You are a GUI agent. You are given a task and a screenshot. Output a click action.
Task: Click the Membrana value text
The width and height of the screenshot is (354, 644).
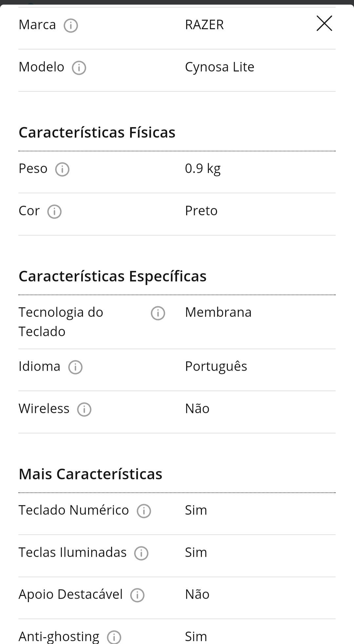pos(218,312)
